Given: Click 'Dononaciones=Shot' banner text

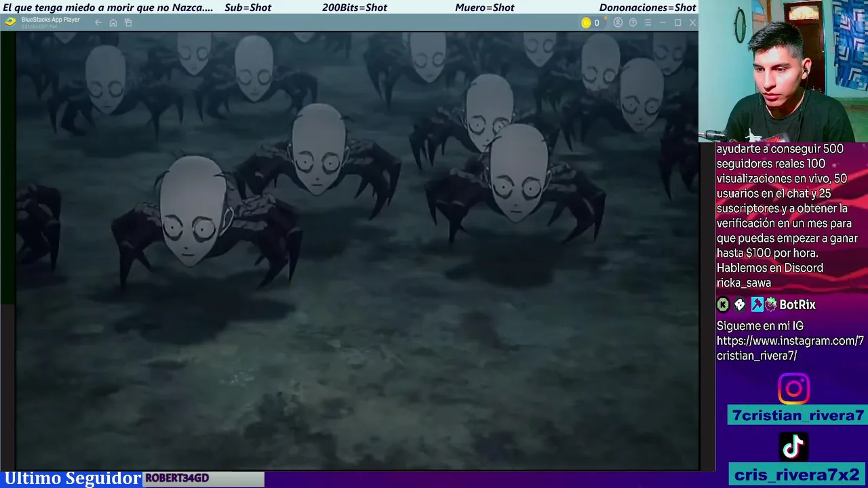Looking at the screenshot, I should click(648, 7).
